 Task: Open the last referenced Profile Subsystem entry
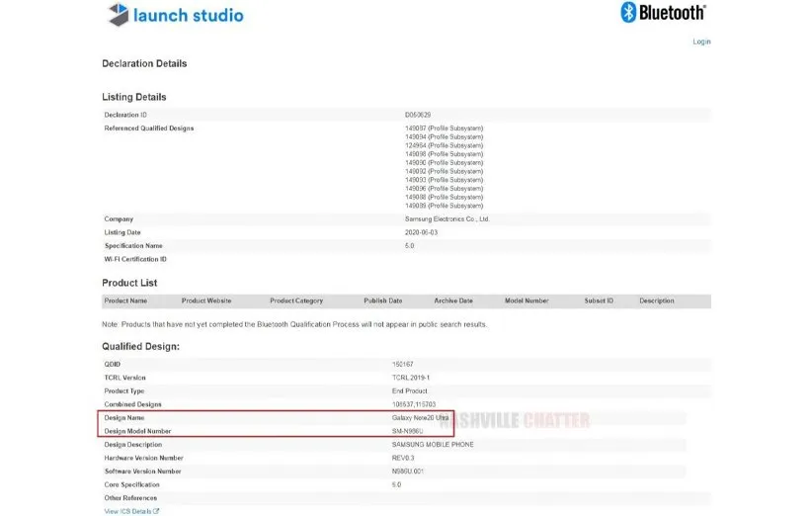[x=444, y=206]
